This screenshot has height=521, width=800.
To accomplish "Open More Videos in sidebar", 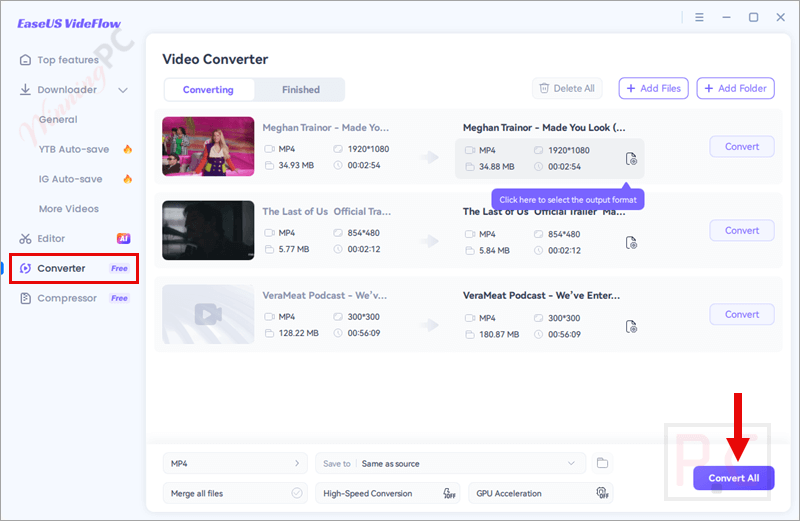I will point(69,209).
